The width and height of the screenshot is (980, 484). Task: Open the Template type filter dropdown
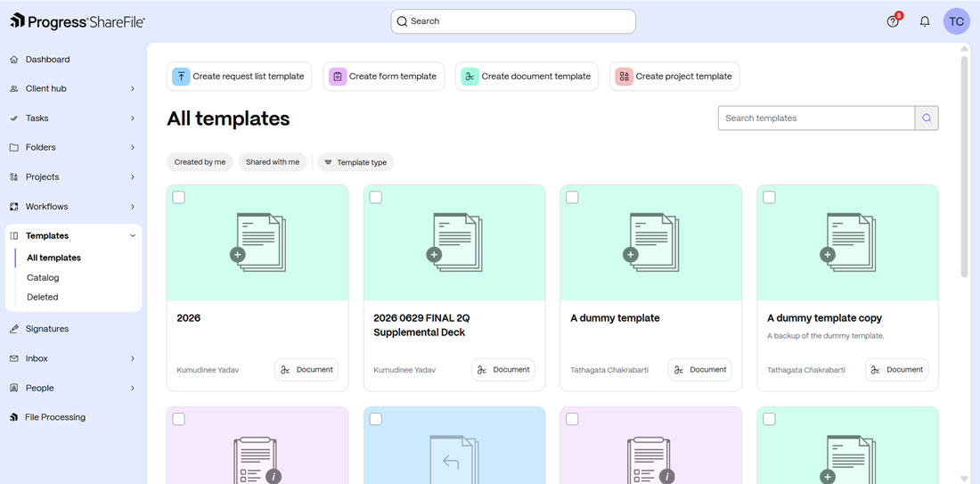point(355,162)
